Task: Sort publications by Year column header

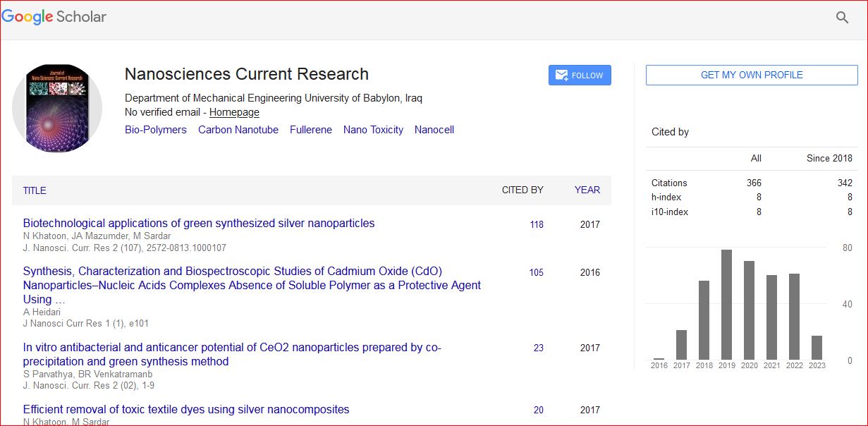Action: point(587,190)
